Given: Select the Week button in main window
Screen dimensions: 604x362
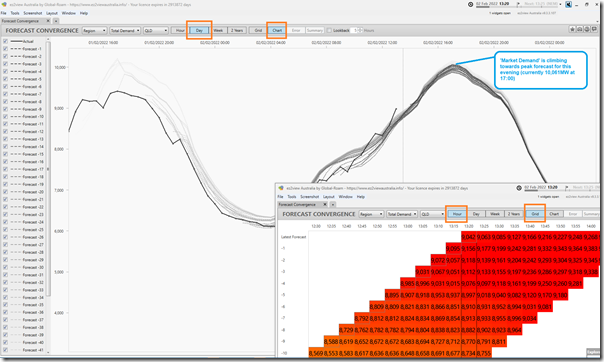Looking at the screenshot, I should coord(218,30).
